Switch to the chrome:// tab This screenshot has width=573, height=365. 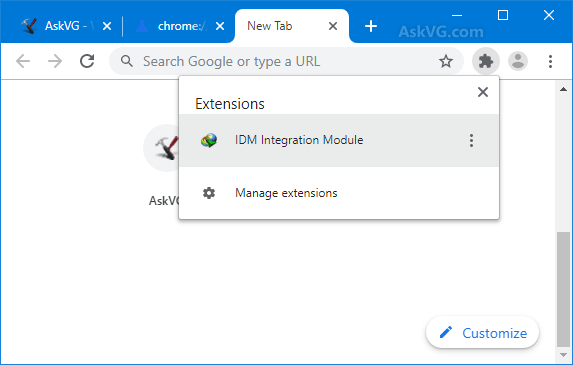(179, 26)
